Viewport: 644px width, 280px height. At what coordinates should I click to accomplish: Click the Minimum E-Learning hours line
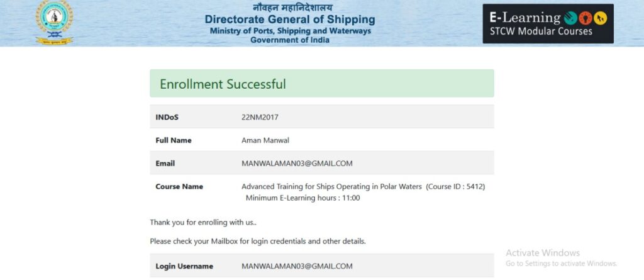pos(303,198)
